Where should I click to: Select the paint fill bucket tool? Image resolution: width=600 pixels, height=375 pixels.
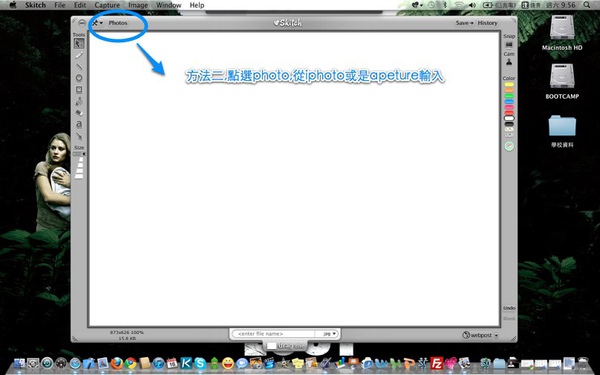79,101
